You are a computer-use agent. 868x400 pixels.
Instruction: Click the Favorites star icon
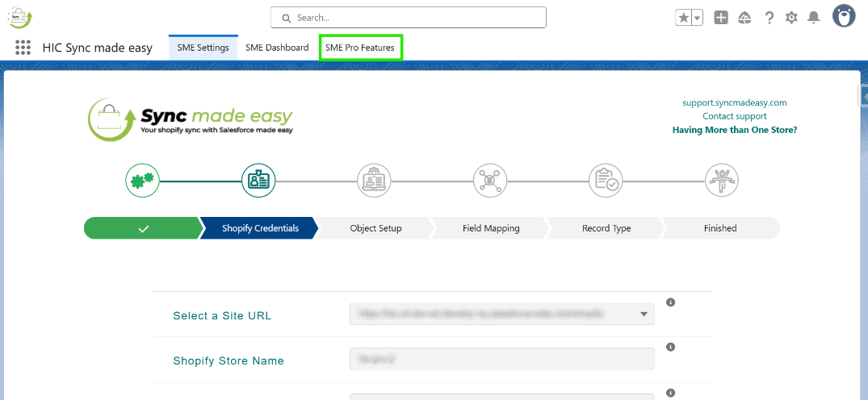click(x=684, y=18)
